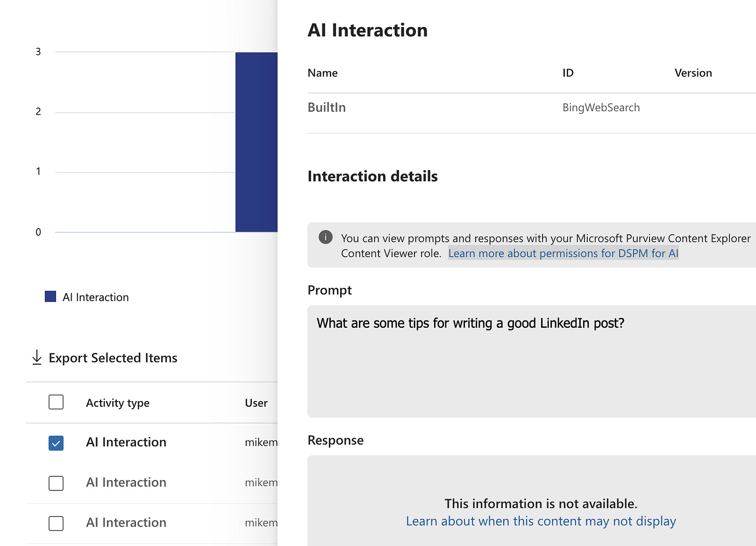Click the info circle icon in the notice

point(326,237)
